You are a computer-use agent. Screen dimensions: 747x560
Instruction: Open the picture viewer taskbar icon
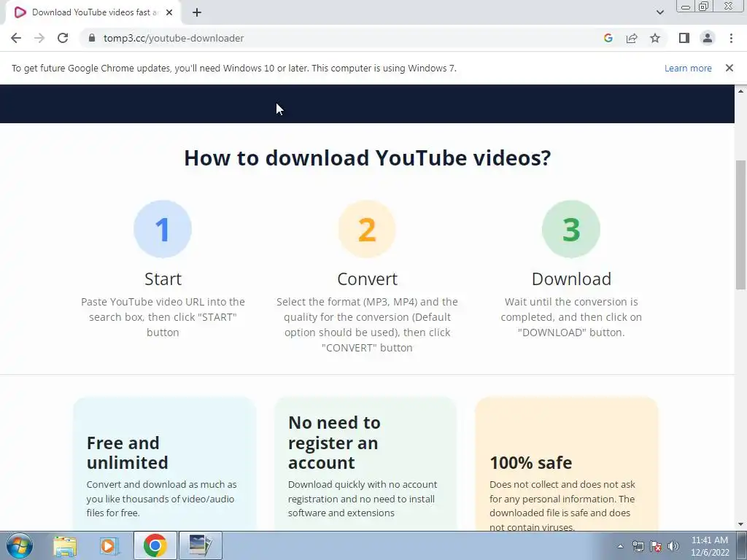[x=200, y=545]
